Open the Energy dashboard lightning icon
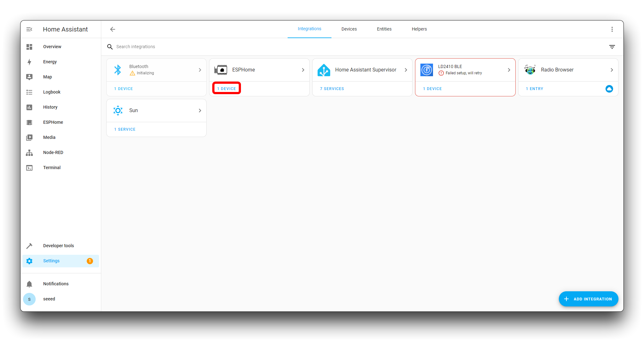The width and height of the screenshot is (644, 342). 29,62
